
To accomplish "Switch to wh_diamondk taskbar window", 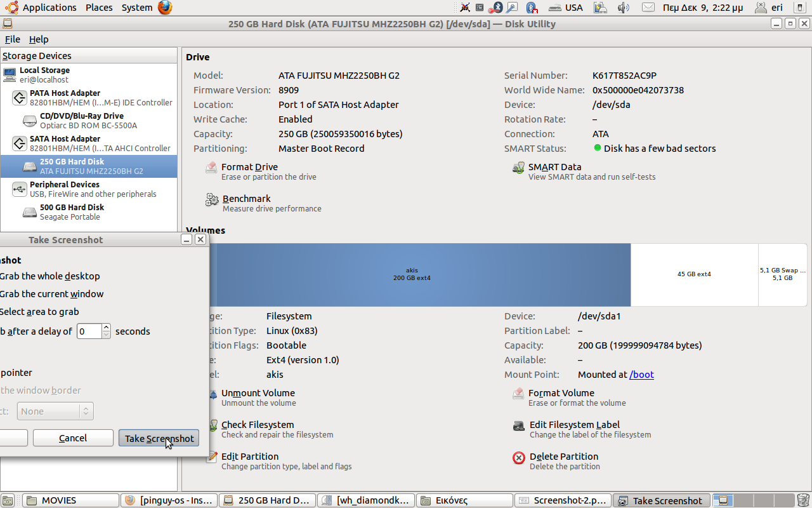I will 367,500.
